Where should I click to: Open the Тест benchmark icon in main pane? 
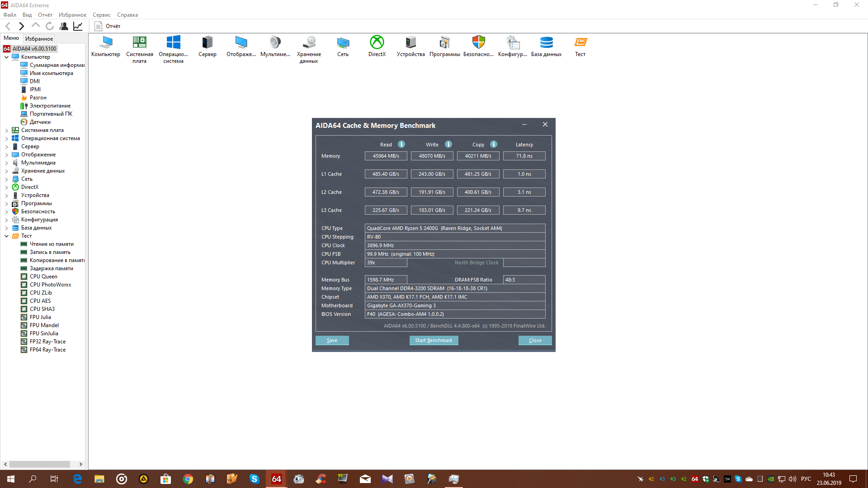580,46
